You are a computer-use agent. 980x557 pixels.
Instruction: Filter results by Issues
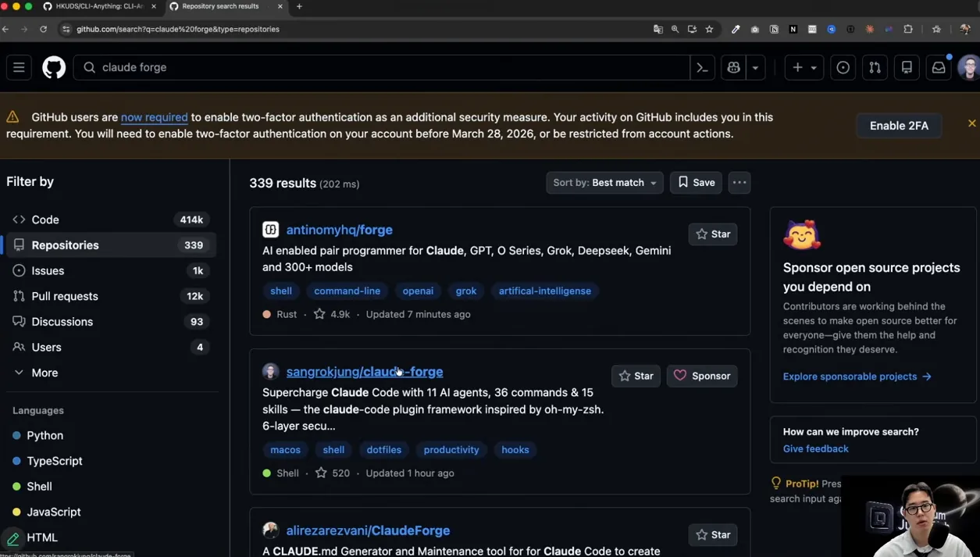click(111, 270)
